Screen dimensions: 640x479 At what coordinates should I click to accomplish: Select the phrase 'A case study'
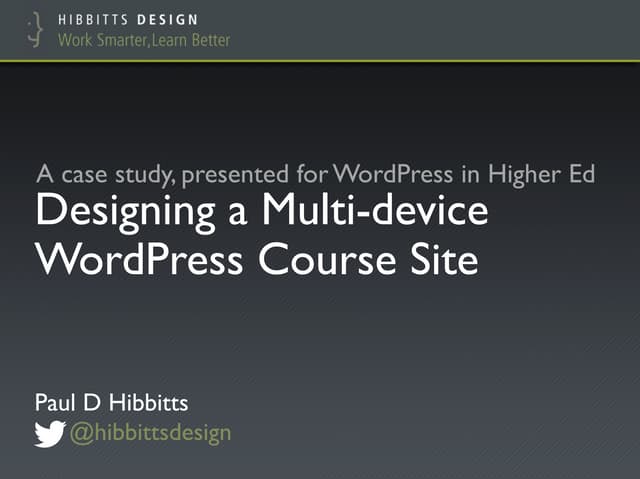click(x=94, y=174)
